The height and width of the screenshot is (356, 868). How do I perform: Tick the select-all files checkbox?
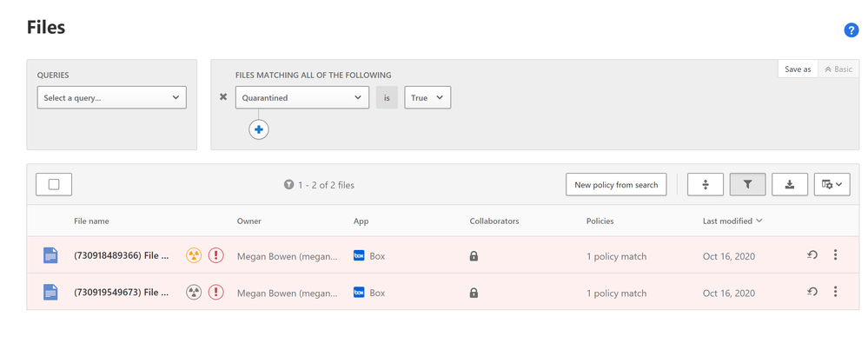point(54,184)
